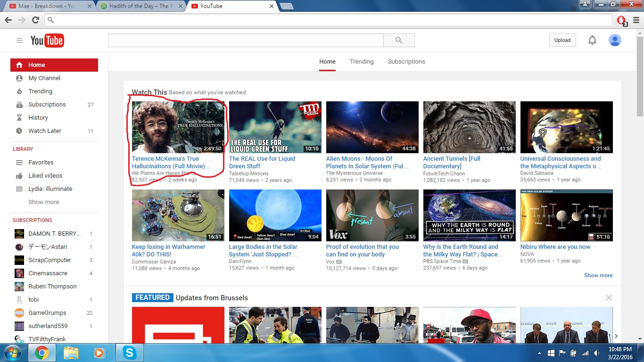Expand Library with Show more
Screen dimensions: 644x362
pyautogui.click(x=44, y=202)
